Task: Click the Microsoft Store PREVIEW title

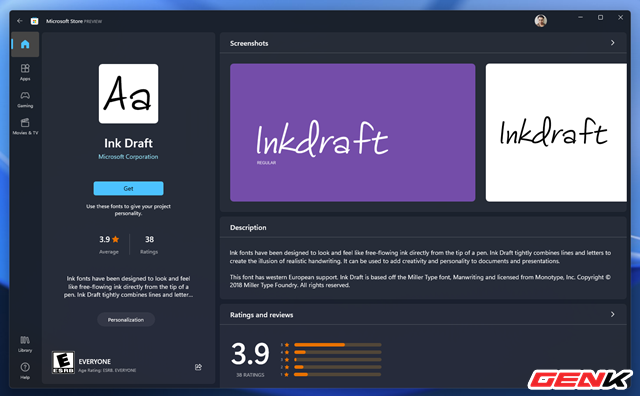Action: [73, 21]
